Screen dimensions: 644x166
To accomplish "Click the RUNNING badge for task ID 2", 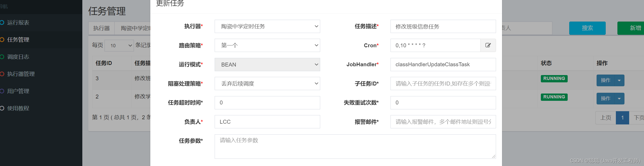I will coord(554,97).
